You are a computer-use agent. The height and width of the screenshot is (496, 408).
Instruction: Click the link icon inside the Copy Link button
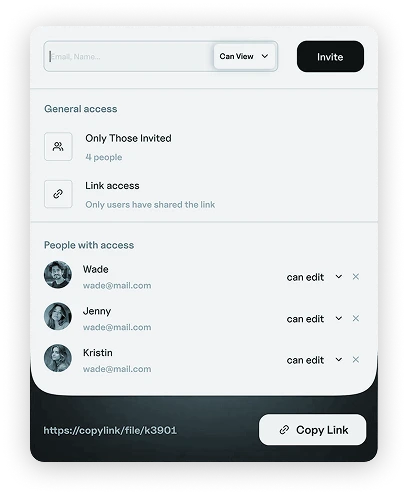284,430
